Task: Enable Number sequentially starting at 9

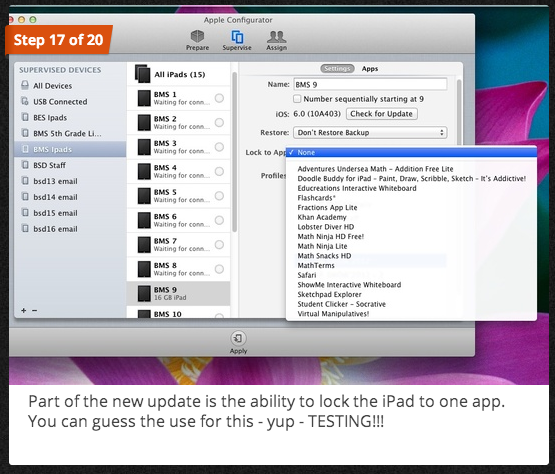Action: pos(297,99)
